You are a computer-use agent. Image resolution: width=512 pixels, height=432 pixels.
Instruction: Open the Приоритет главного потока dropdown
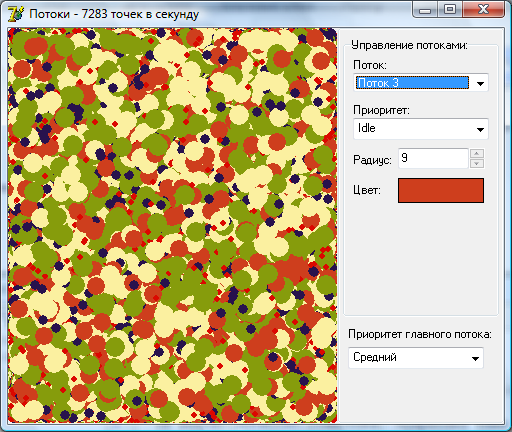(x=416, y=358)
